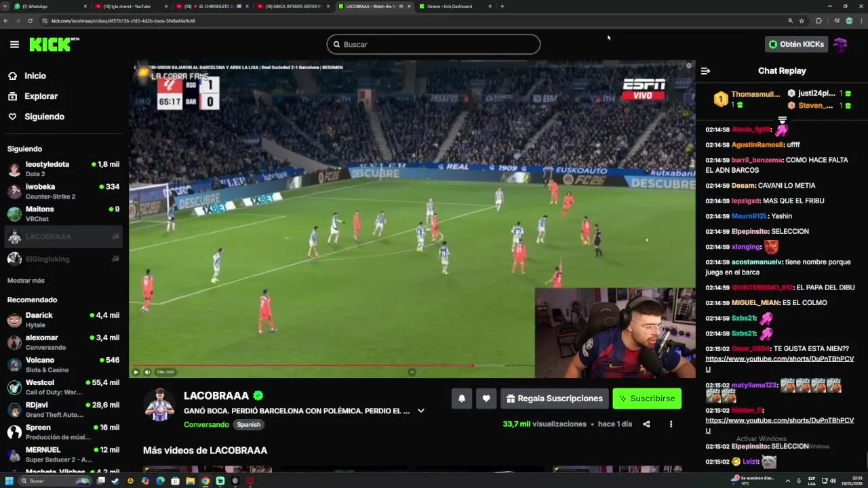Open the hamburger sidebar menu
Image resolution: width=868 pixels, height=488 pixels.
point(14,45)
